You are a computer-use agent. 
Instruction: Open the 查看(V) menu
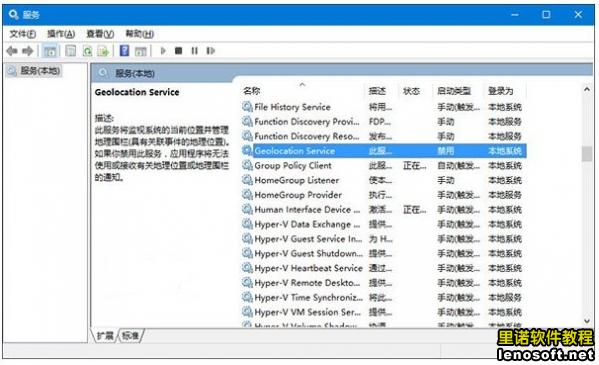pyautogui.click(x=100, y=34)
